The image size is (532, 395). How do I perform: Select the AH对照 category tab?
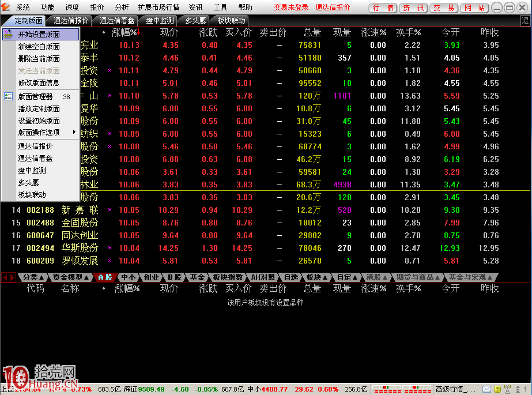click(263, 277)
